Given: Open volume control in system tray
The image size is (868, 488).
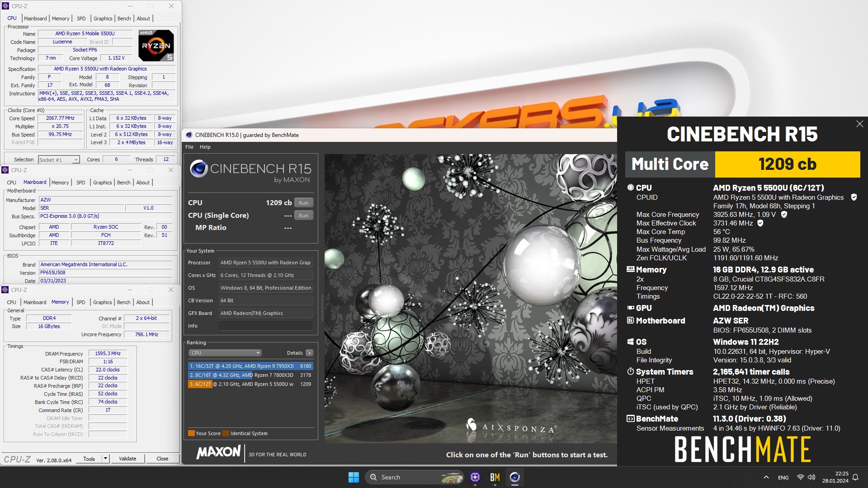Looking at the screenshot, I should [x=811, y=477].
